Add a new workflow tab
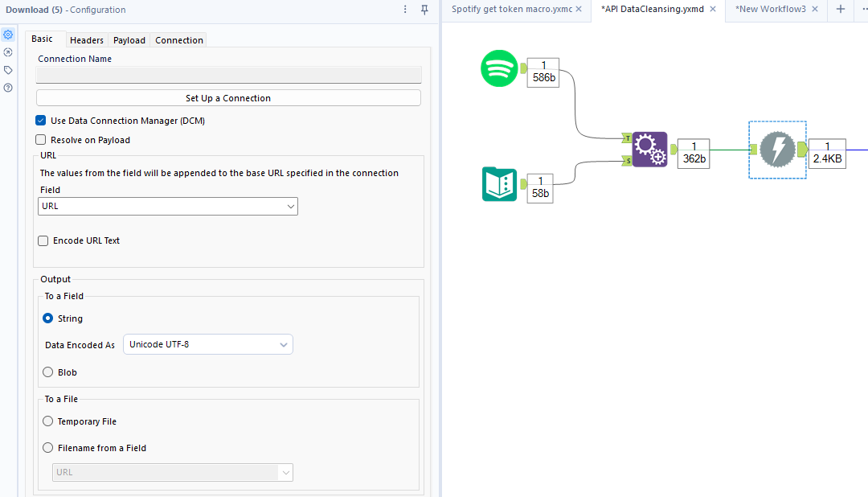Image resolution: width=868 pixels, height=497 pixels. pyautogui.click(x=841, y=9)
